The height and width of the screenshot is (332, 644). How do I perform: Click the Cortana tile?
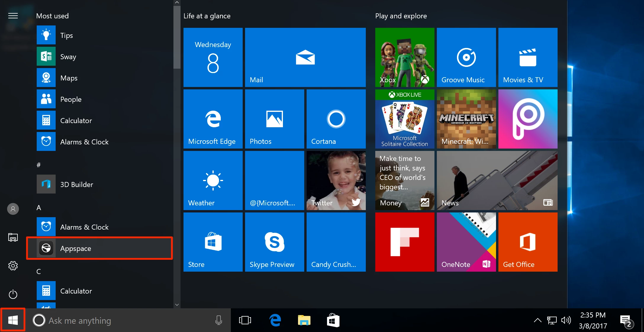pos(336,119)
